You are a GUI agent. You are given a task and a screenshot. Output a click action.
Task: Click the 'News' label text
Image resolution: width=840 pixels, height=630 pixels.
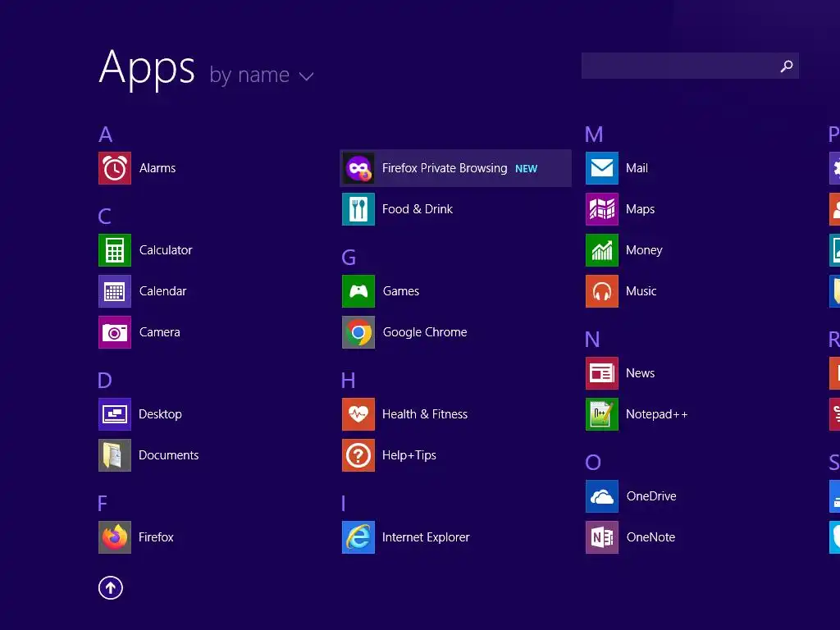[640, 373]
